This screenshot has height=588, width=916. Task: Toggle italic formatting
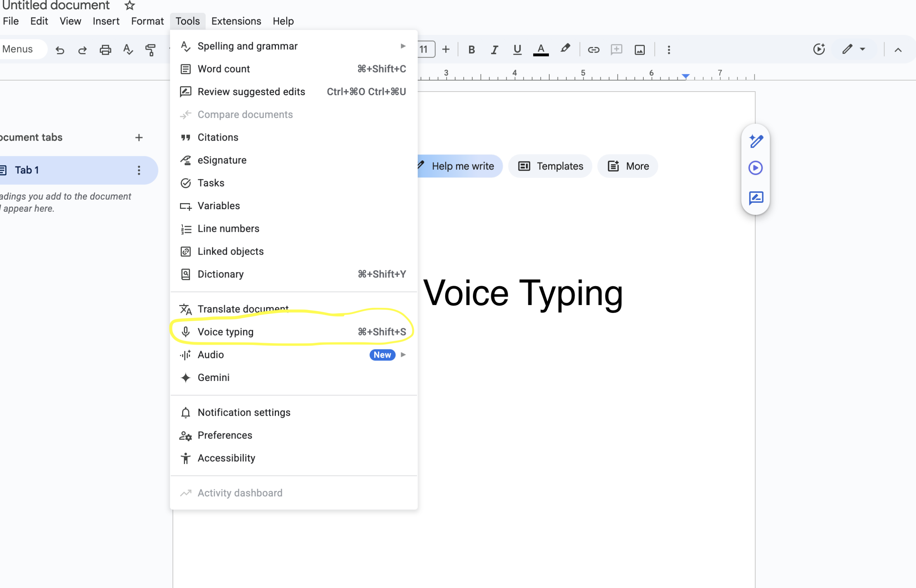pos(494,50)
